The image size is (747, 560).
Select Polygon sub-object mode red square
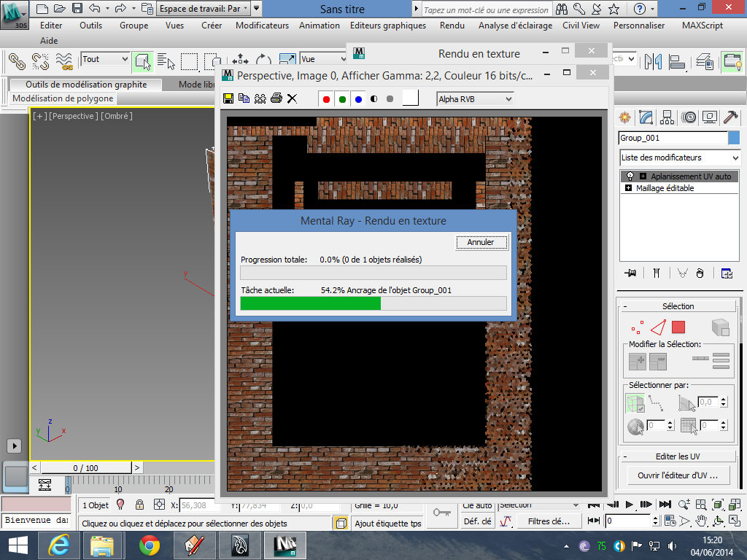point(678,327)
